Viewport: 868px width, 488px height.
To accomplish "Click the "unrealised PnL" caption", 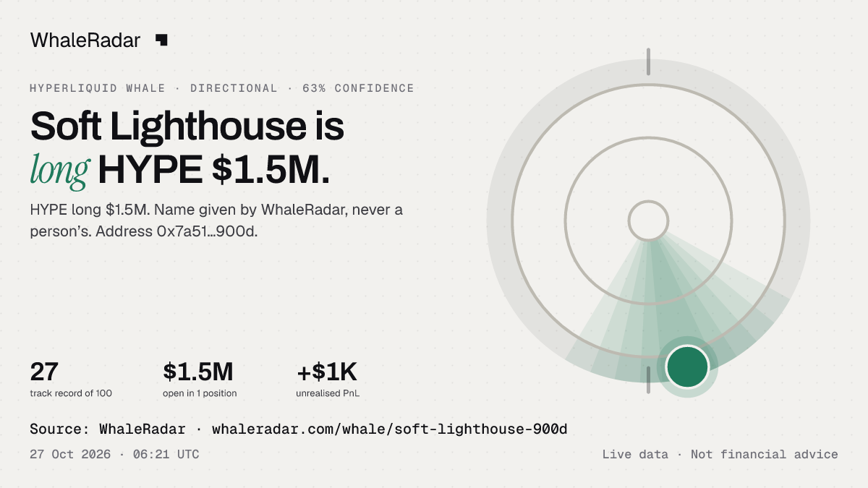I will (x=328, y=393).
